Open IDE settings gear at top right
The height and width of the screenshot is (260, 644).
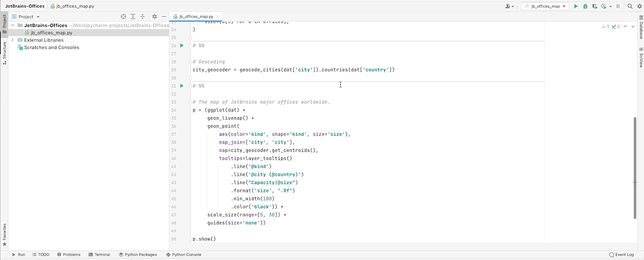tap(639, 6)
